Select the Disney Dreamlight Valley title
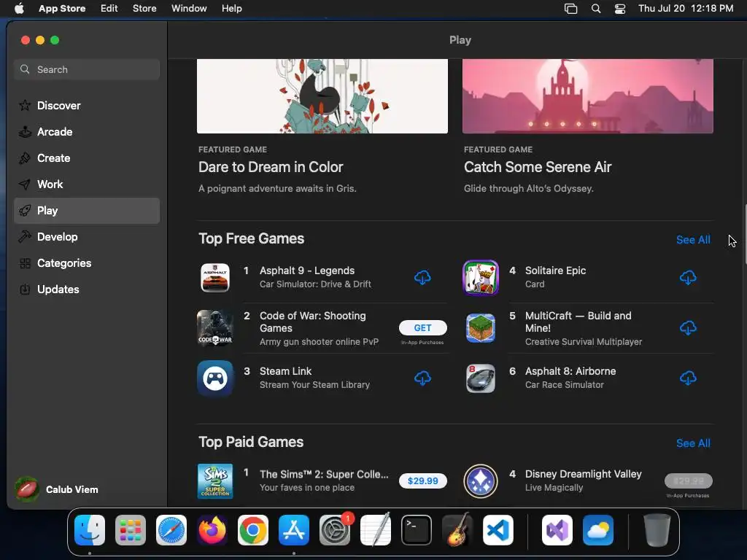 tap(583, 474)
